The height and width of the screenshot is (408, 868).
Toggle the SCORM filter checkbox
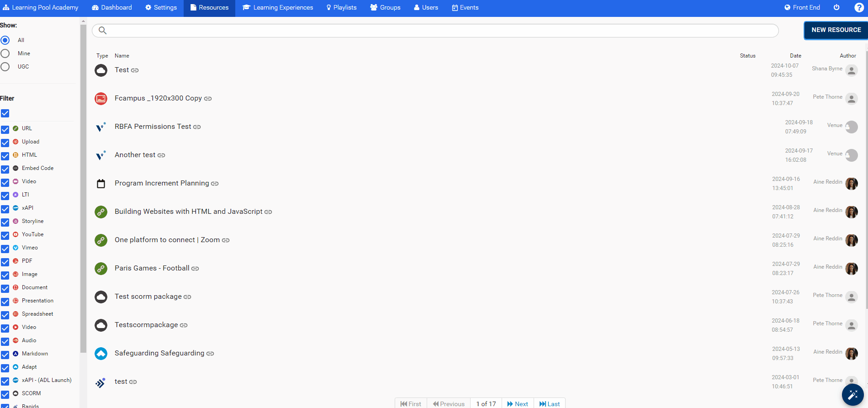tap(5, 394)
